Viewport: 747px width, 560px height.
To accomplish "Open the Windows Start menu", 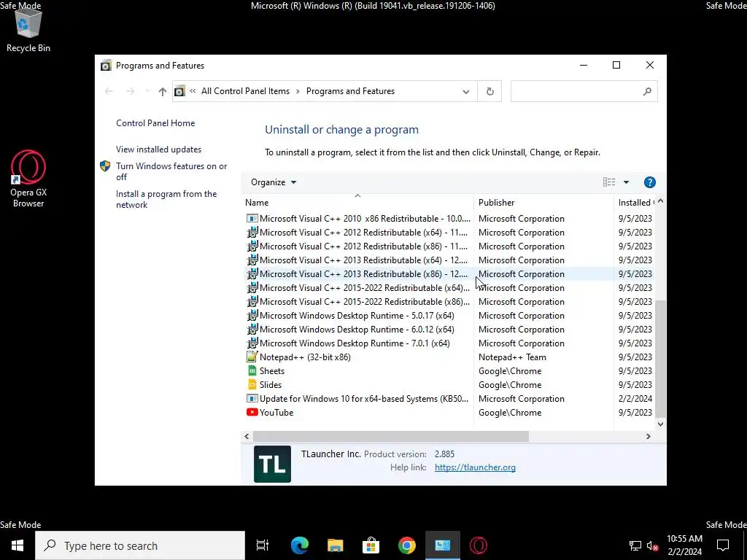I will (18, 545).
